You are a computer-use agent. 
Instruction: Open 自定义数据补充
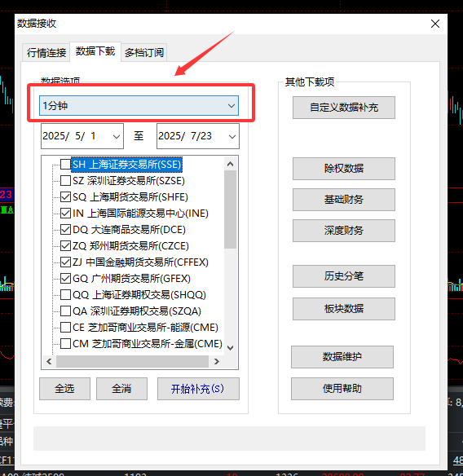[344, 108]
